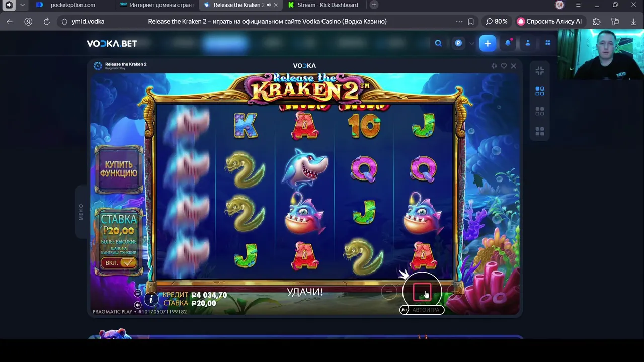Select the third layout icon in sidebar

point(540,111)
